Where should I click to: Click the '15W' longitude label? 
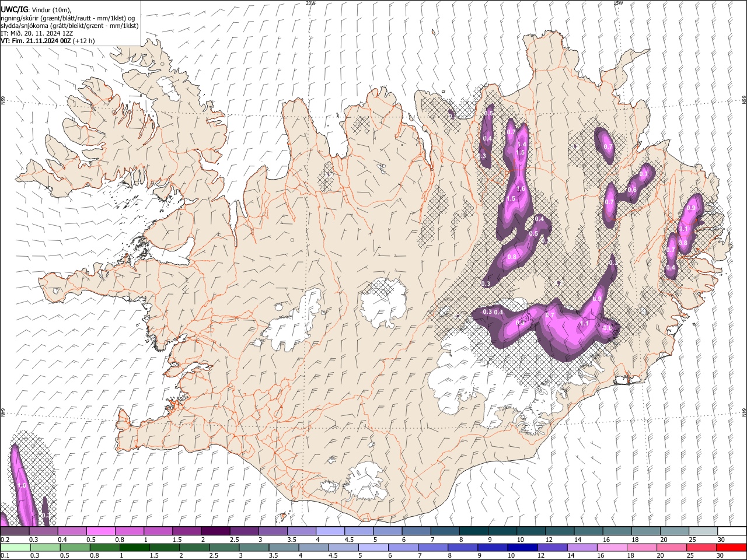(x=618, y=3)
